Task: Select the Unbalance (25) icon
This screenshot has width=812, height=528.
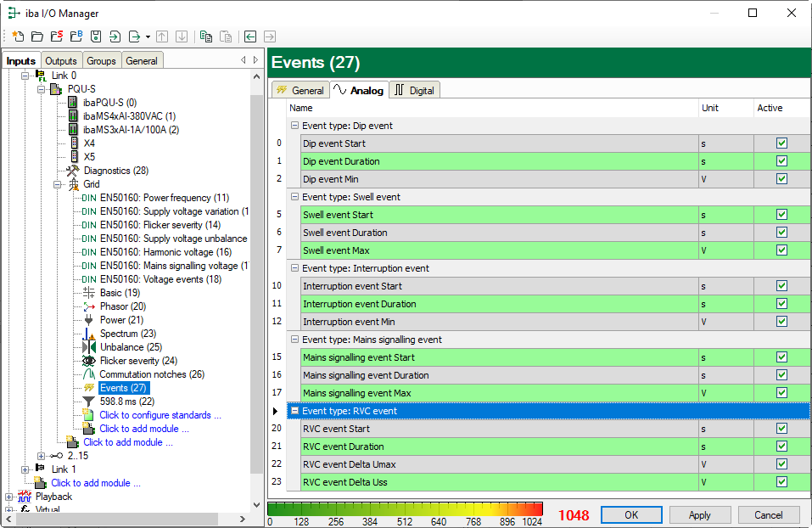Action: [x=89, y=347]
